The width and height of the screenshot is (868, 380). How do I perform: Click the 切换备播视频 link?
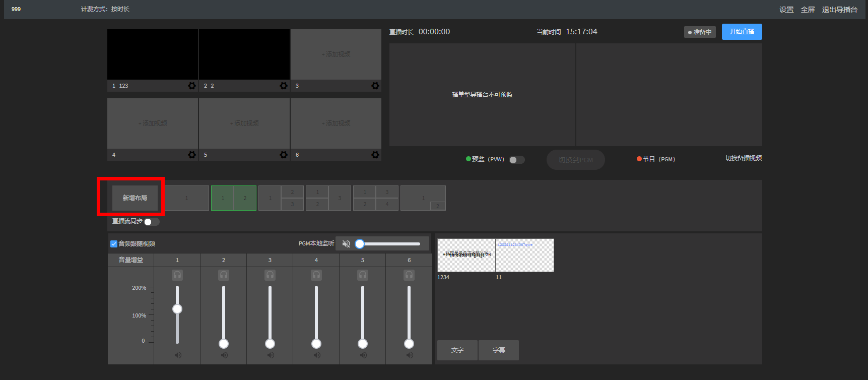tap(743, 158)
